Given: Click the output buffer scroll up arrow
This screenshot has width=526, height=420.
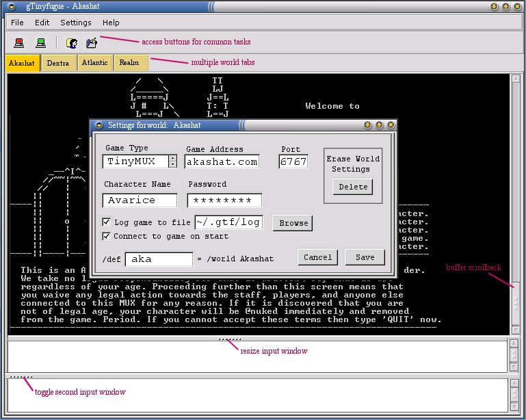Looking at the screenshot, I should click(x=516, y=79).
